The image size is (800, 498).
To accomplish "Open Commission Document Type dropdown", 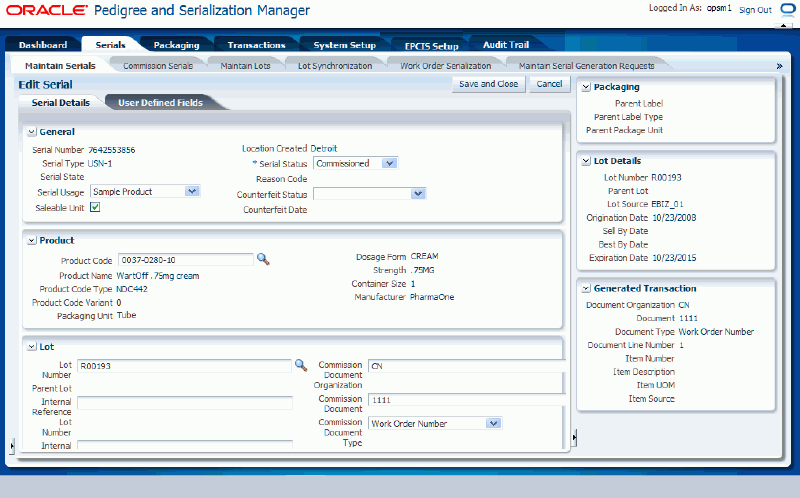I will tap(493, 423).
